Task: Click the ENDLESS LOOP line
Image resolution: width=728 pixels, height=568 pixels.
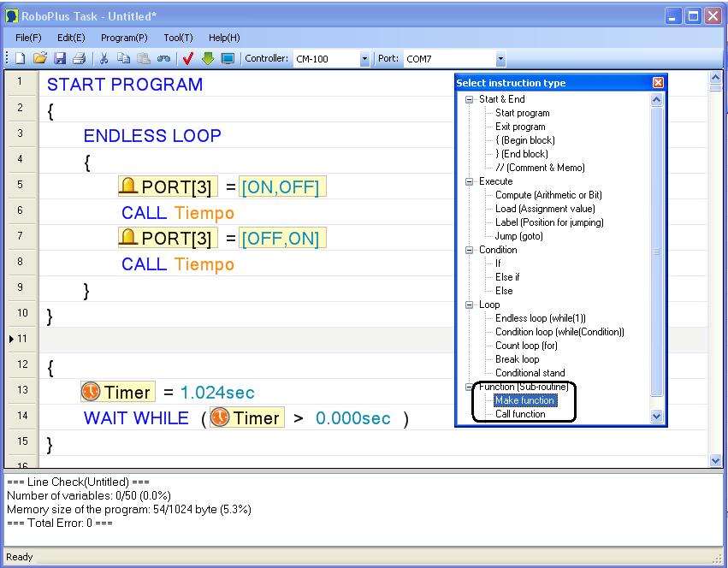Action: (x=152, y=136)
